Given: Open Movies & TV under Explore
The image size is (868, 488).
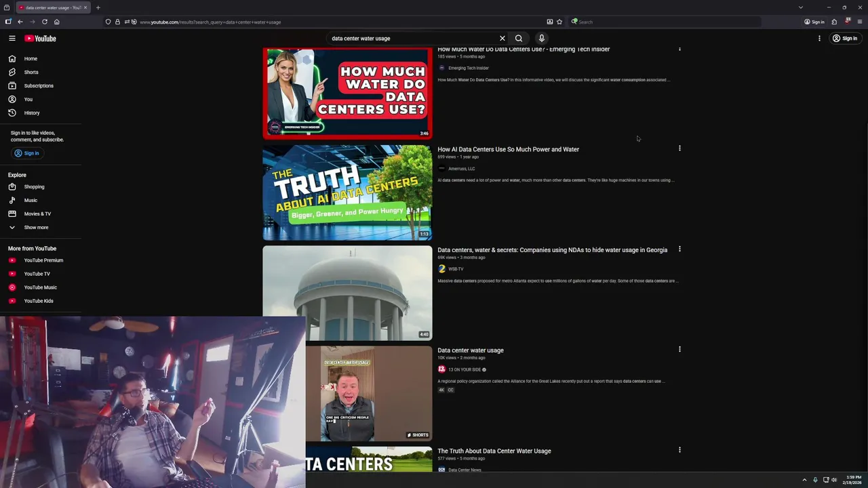Looking at the screenshot, I should click(37, 214).
